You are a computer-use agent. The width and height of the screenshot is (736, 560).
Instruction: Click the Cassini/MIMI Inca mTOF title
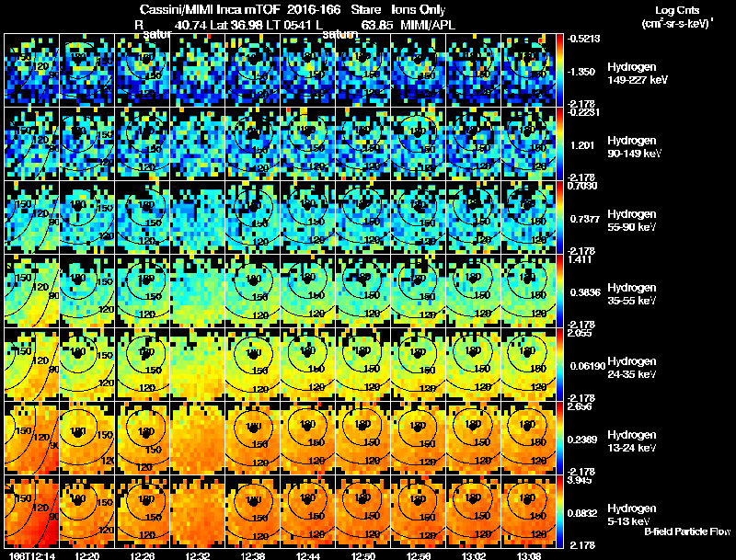pos(210,9)
